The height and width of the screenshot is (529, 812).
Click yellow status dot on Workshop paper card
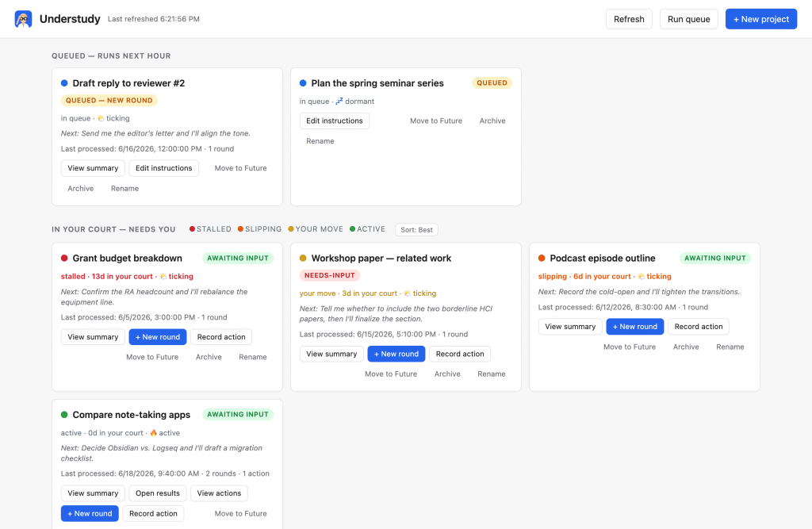coord(303,258)
